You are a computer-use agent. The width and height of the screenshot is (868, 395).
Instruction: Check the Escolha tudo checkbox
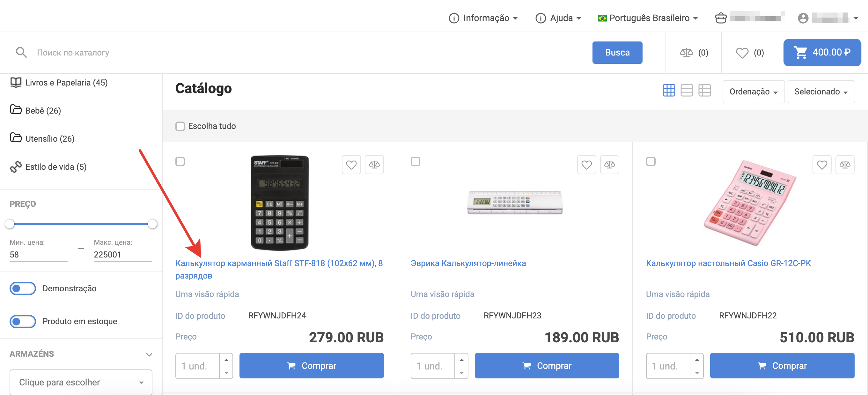pyautogui.click(x=180, y=126)
